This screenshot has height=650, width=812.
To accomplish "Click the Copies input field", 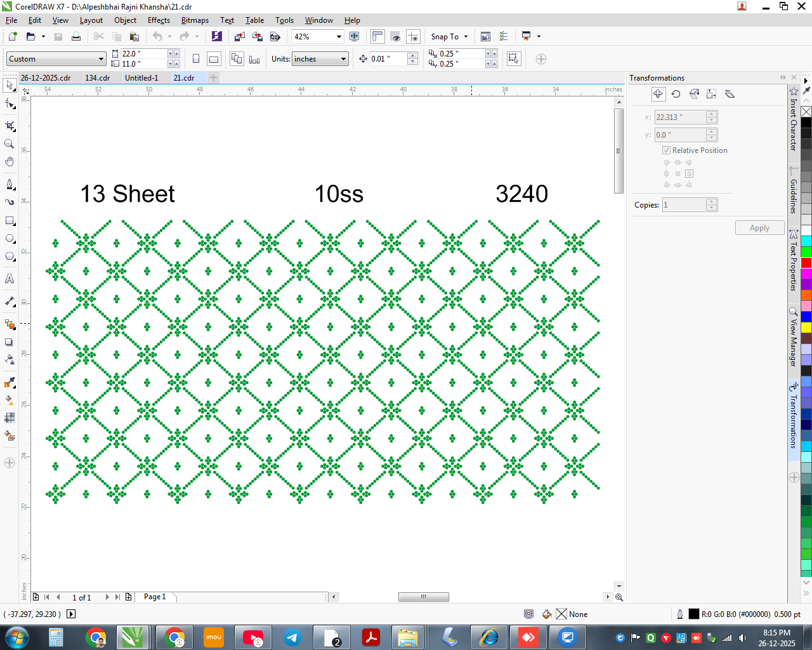I will tap(684, 205).
